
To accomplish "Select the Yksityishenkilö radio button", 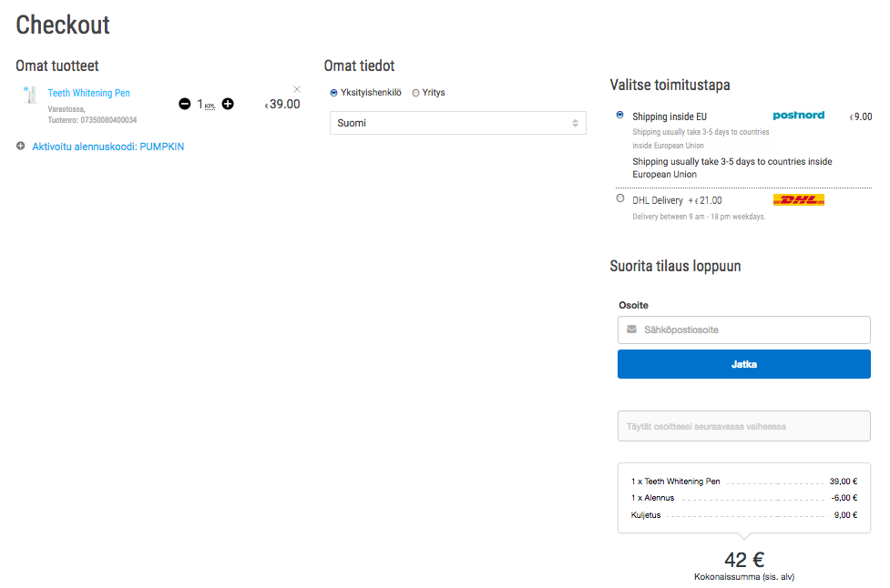I will point(334,93).
